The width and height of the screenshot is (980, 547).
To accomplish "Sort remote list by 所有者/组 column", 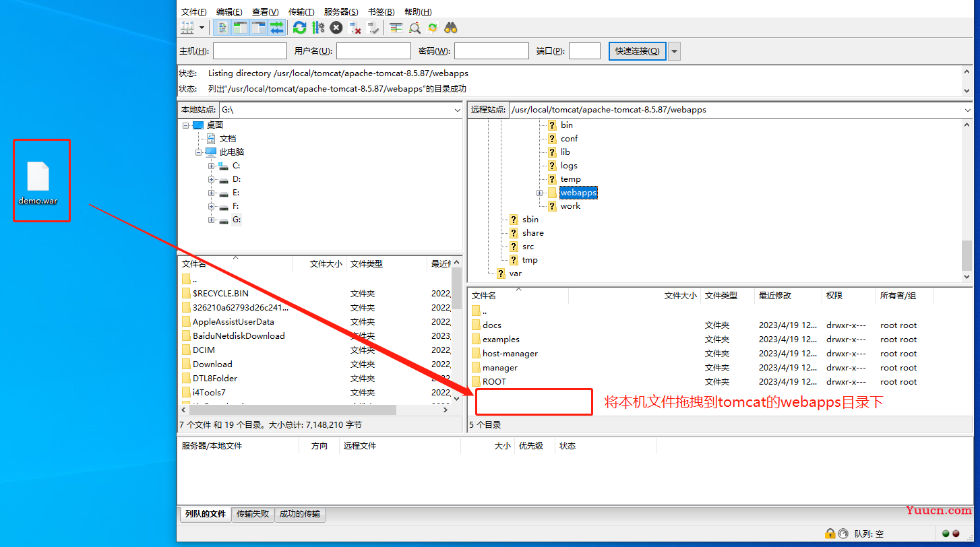I will [x=904, y=296].
